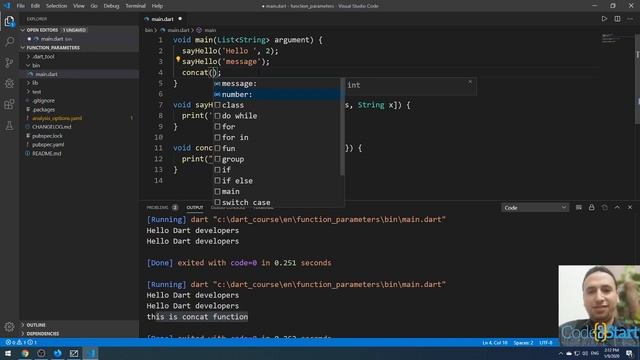Switch to the Output panel tab

point(195,207)
